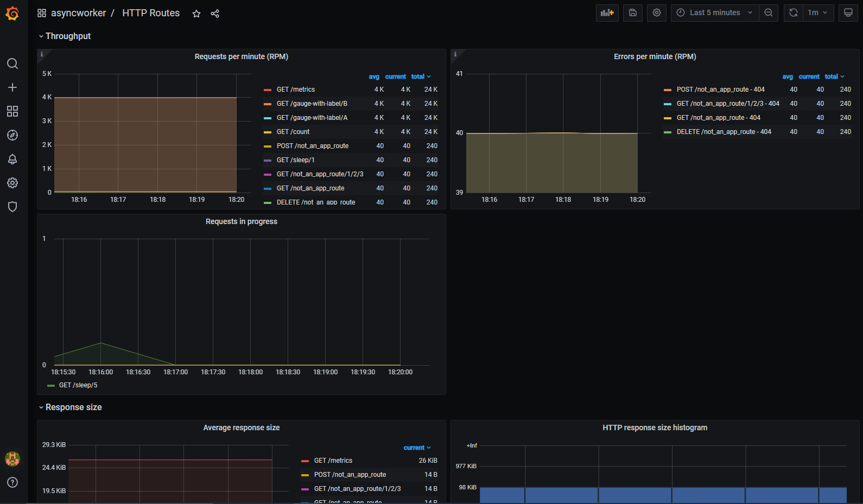Open the 1m refresh interval dropdown
Screen dimensions: 863x504
tap(817, 12)
